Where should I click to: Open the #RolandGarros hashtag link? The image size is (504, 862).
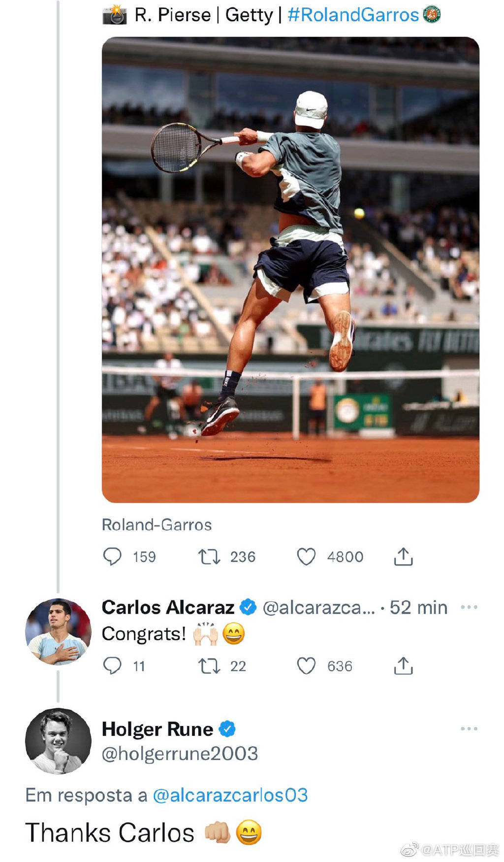(x=353, y=15)
